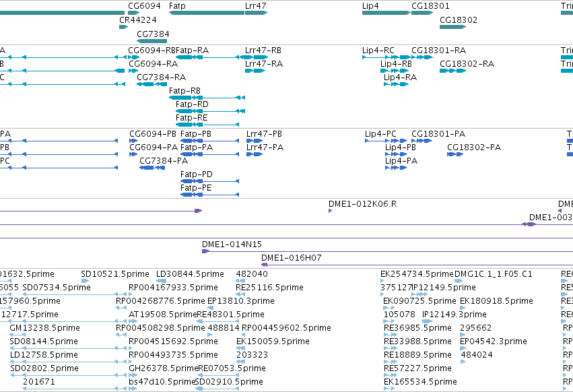Click the CG7384 gene bar
The width and height of the screenshot is (573, 392).
pos(151,41)
